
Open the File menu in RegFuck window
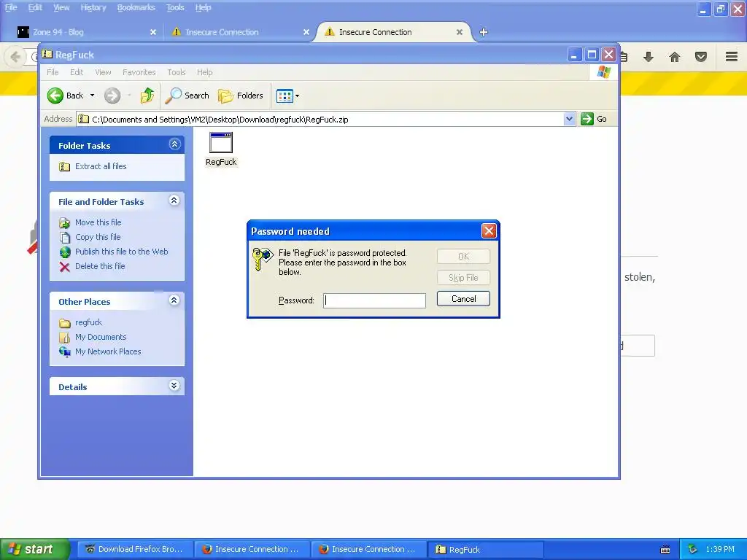[x=53, y=72]
